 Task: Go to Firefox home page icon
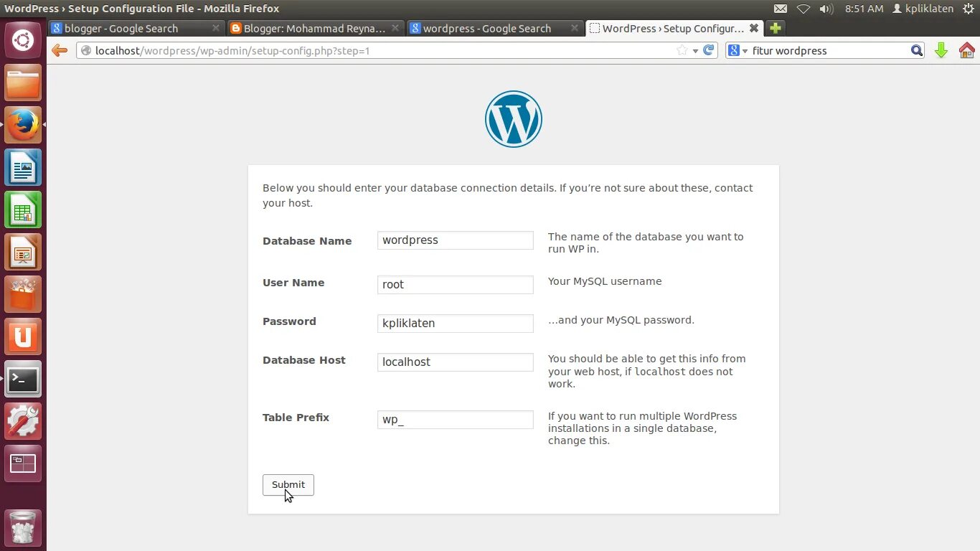tap(966, 50)
